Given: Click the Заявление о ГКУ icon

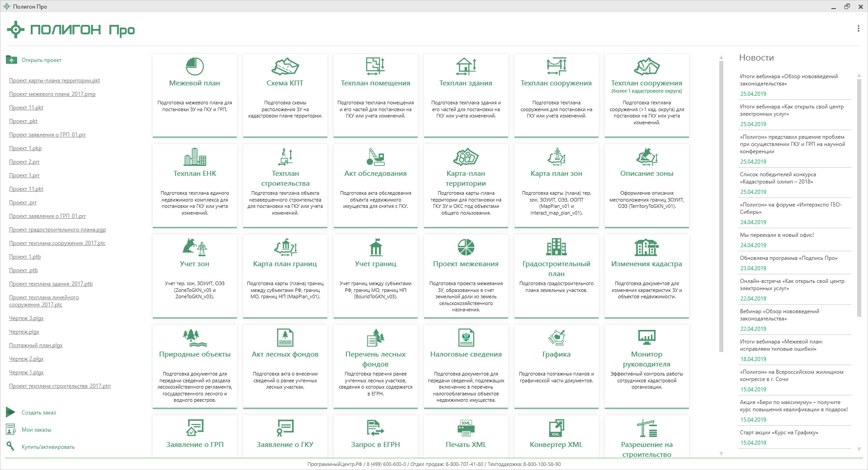Looking at the screenshot, I should 285,428.
